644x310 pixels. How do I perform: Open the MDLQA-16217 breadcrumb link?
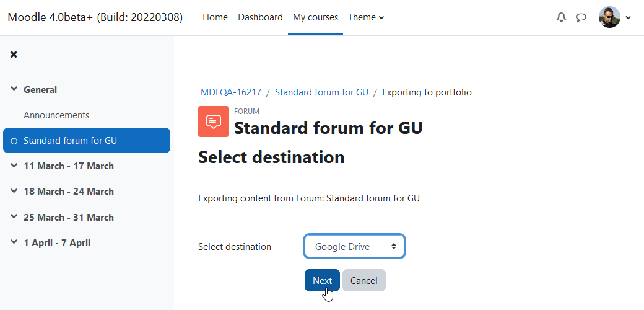pyautogui.click(x=231, y=92)
